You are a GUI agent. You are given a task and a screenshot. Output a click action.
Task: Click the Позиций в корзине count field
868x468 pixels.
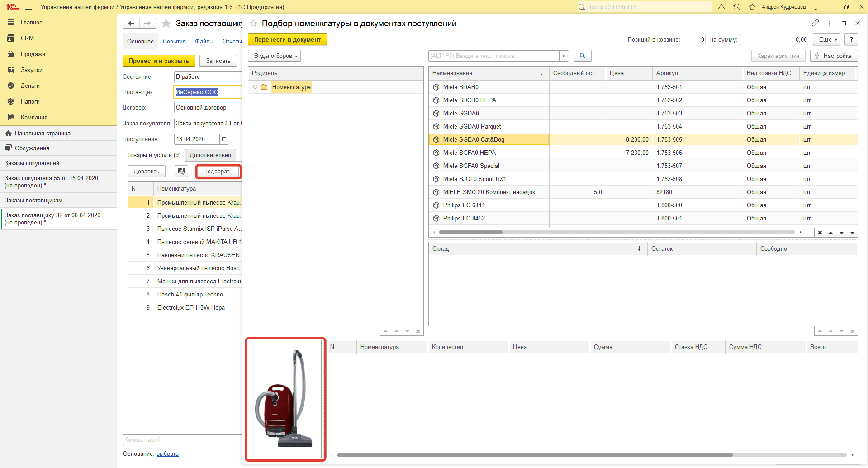(x=694, y=39)
